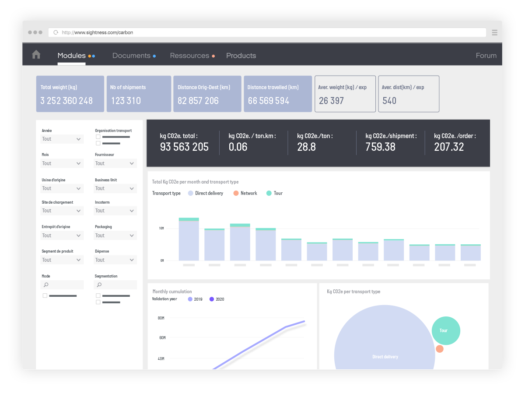
Task: Go to the Home icon in navbar
Action: tap(36, 55)
